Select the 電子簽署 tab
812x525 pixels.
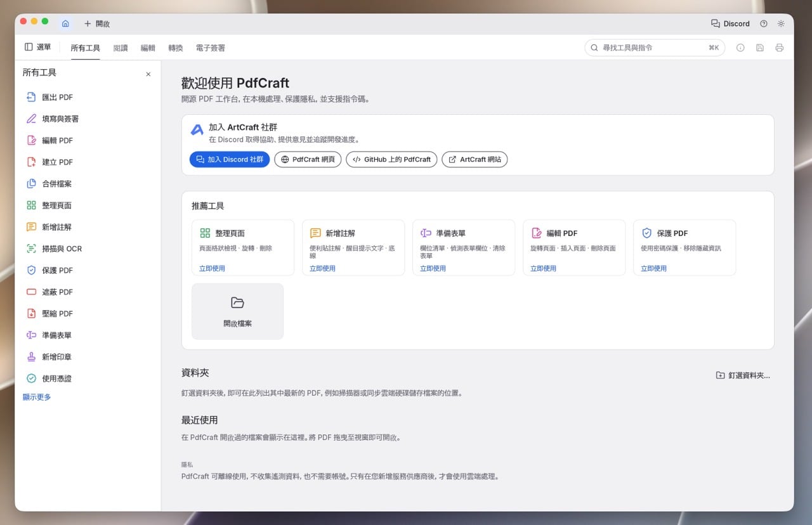point(211,48)
